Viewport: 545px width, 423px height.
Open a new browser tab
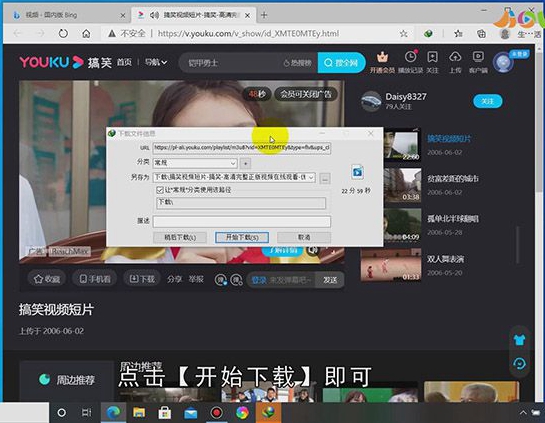coord(264,15)
